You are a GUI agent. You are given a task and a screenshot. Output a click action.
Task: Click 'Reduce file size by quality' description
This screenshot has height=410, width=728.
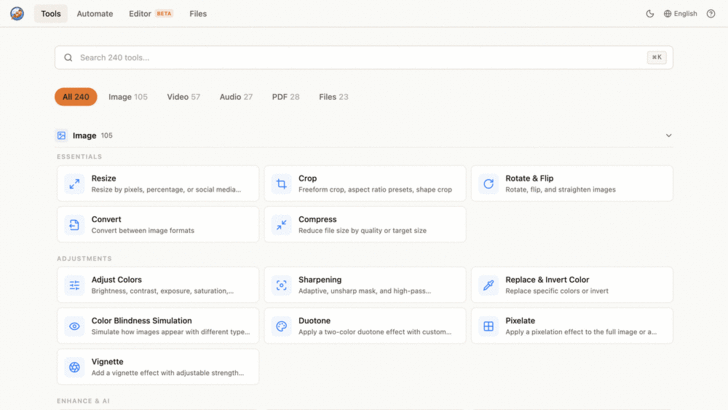click(x=362, y=230)
